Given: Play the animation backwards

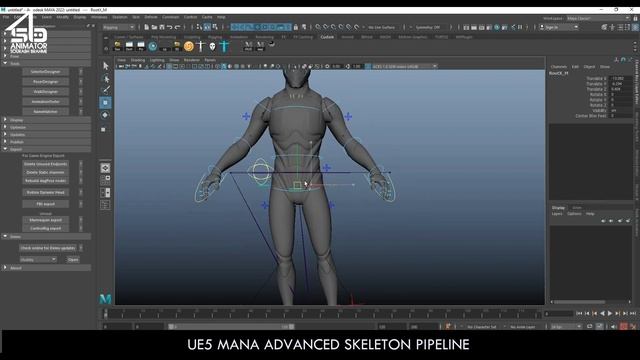Looking at the screenshot, I should pyautogui.click(x=602, y=313).
